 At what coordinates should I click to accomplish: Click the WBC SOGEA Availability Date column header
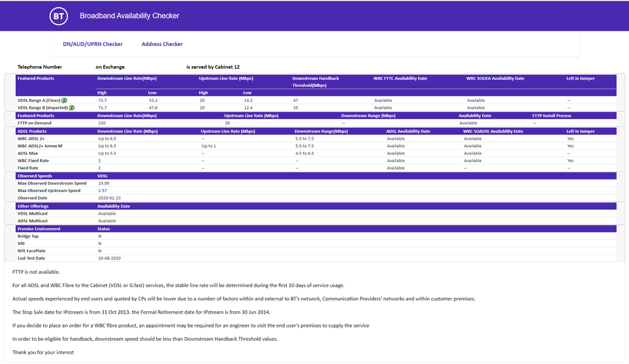pos(495,79)
